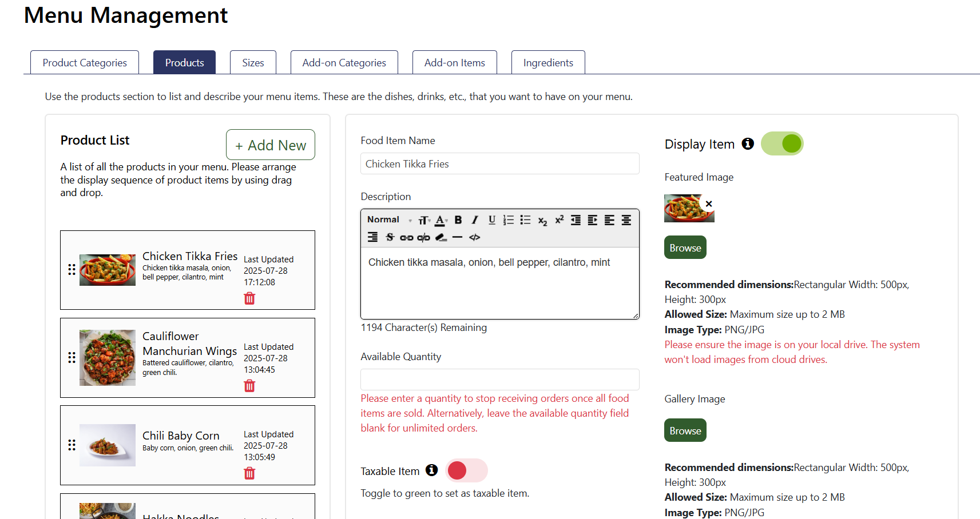
Task: Delete Chicken Tikka Fries with trash icon
Action: coord(249,298)
